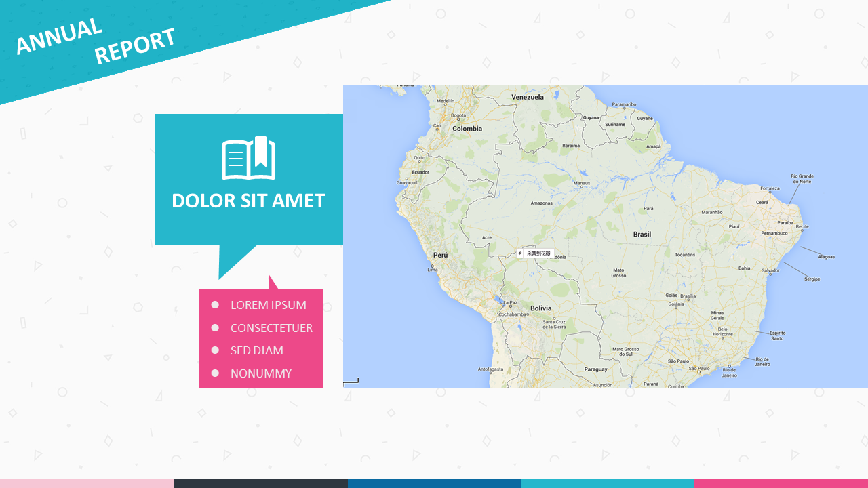Select the bullet dot beside LOREM IPSUM

pos(215,305)
